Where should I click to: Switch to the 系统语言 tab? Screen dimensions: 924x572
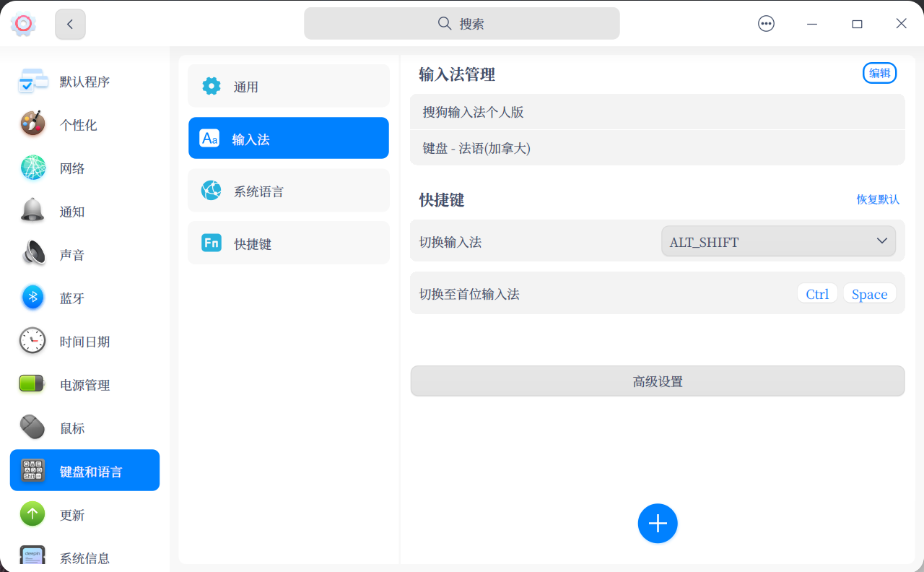tap(289, 191)
